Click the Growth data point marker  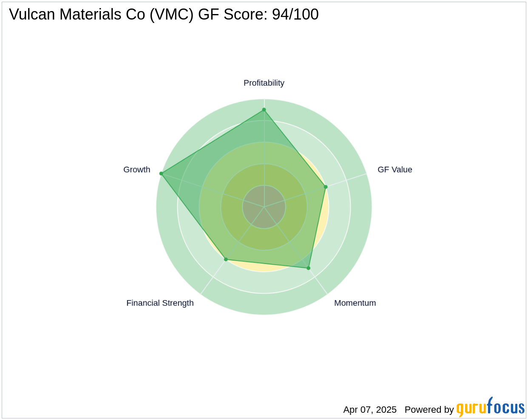[161, 173]
